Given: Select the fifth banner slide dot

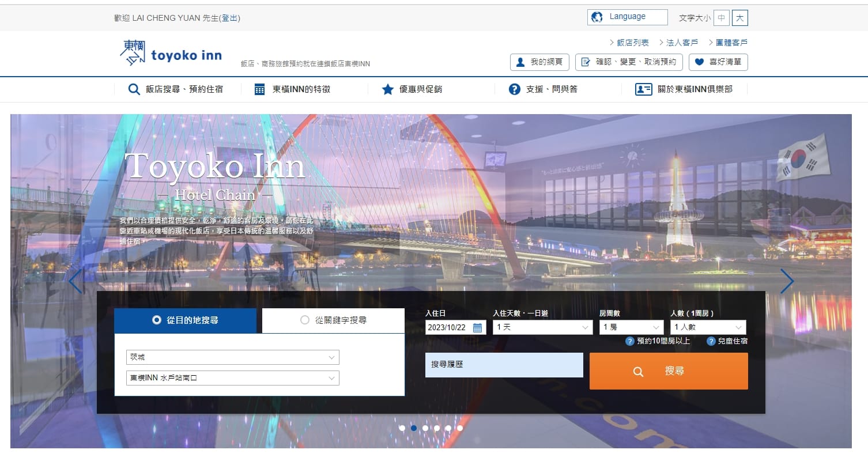Looking at the screenshot, I should [448, 428].
